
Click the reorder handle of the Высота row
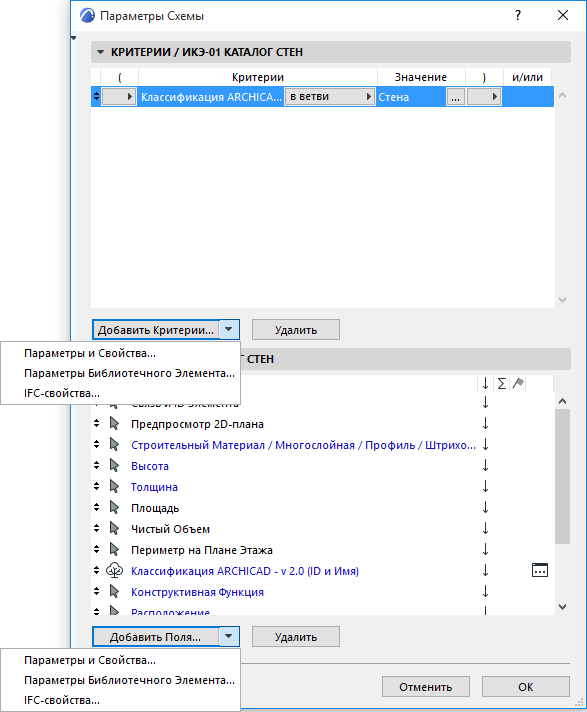[96, 465]
